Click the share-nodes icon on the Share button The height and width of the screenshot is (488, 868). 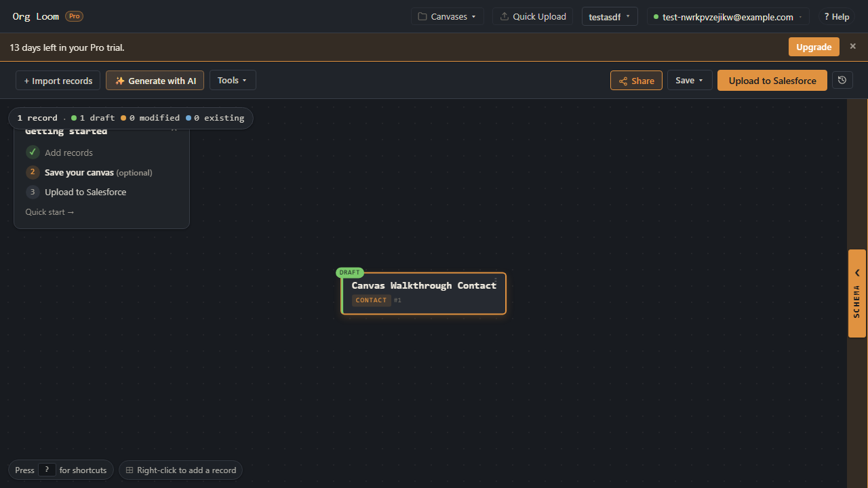pyautogui.click(x=623, y=81)
